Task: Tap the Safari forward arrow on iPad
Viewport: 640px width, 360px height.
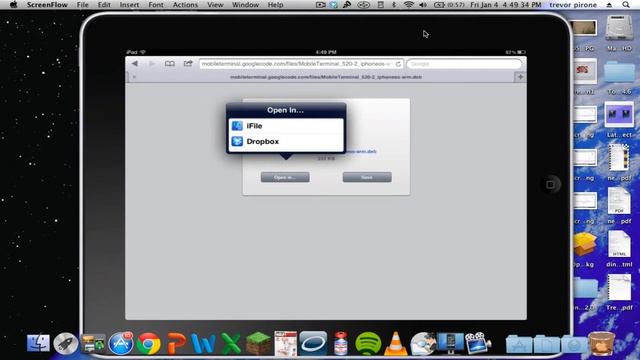Action: point(152,64)
